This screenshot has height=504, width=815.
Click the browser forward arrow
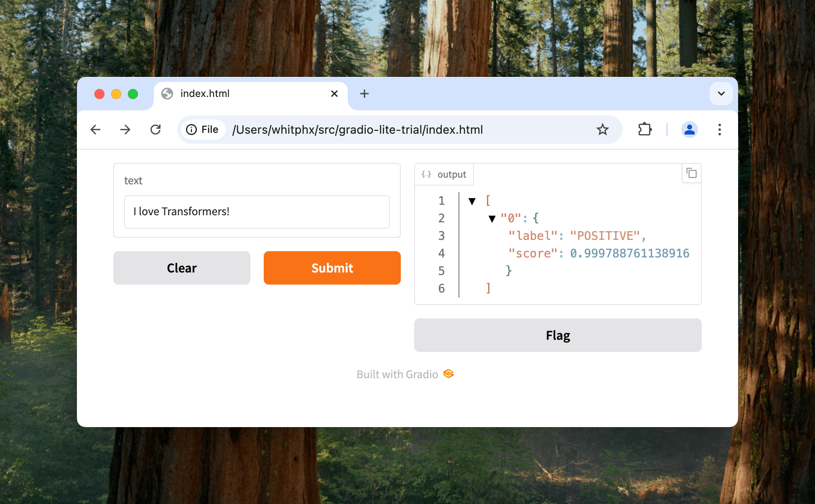(x=125, y=130)
